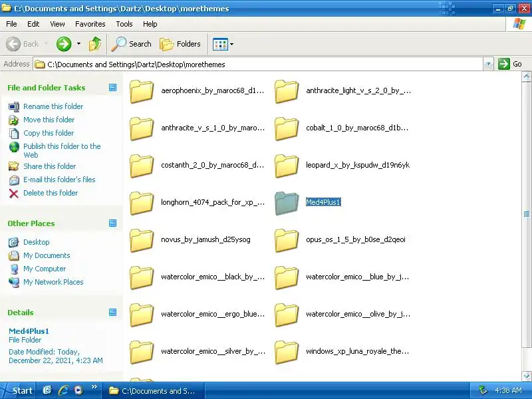Select costanth_2_0_by_maroc68 folder icon
The height and width of the screenshot is (399, 532).
142,166
